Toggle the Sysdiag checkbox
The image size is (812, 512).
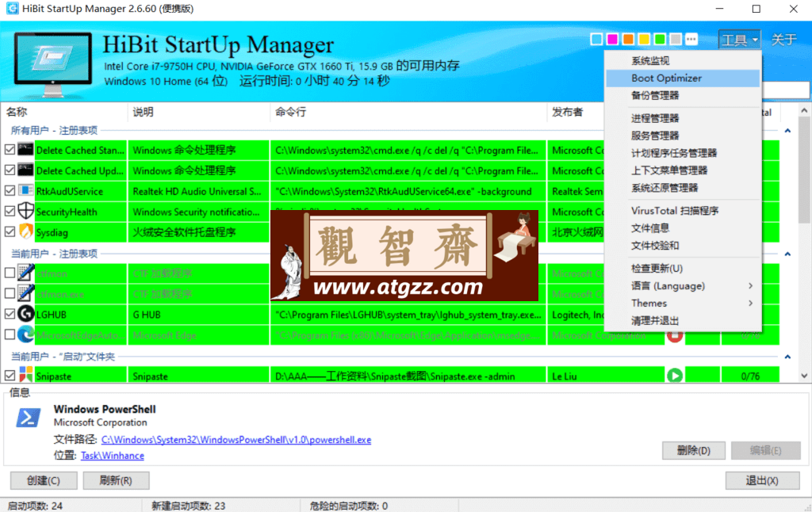point(10,232)
